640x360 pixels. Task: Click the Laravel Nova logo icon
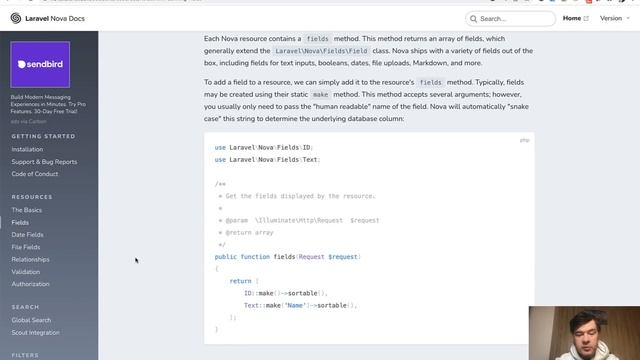coord(16,18)
